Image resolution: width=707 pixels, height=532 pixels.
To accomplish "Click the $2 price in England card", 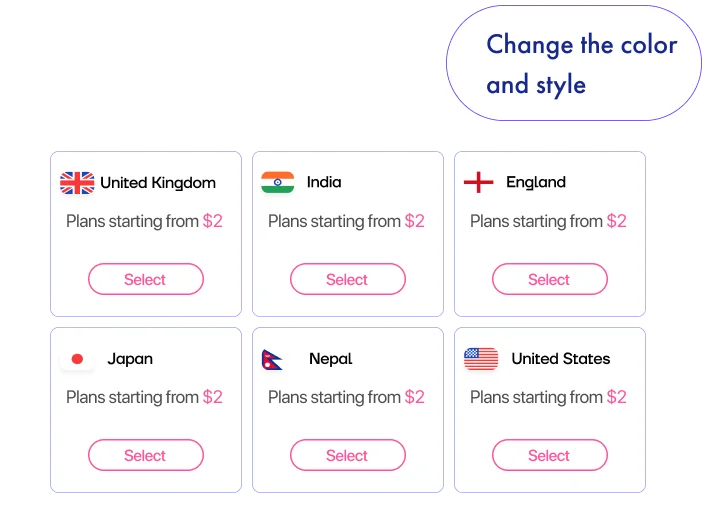I will tap(617, 221).
